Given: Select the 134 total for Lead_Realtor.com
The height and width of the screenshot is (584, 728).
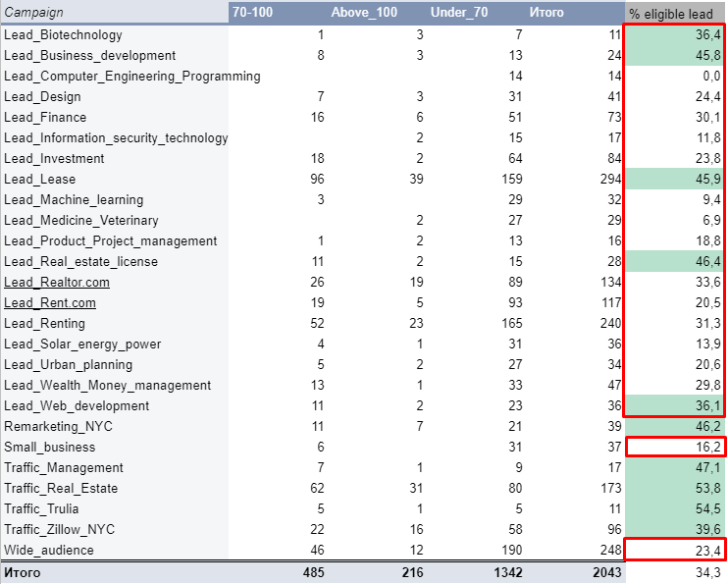Looking at the screenshot, I should (576, 282).
